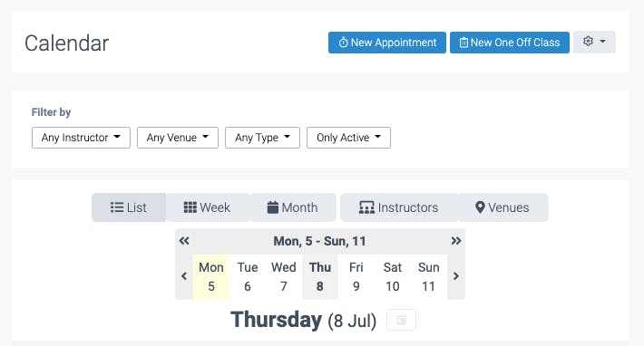Switch to List view
This screenshot has width=644, height=346.
click(x=129, y=207)
